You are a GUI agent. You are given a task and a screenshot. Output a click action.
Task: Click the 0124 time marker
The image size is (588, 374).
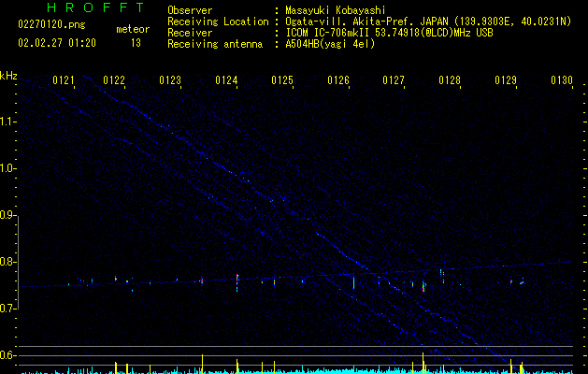tap(226, 80)
